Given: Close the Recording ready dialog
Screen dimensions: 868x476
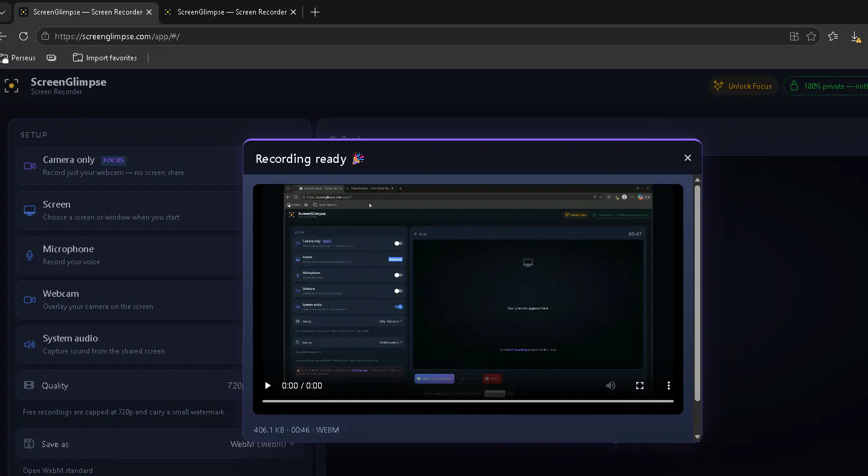Looking at the screenshot, I should click(688, 157).
